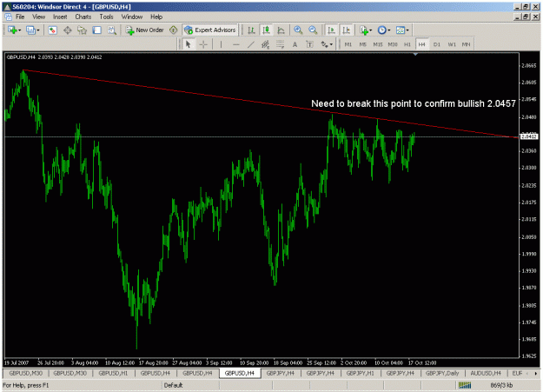Toggle chart auto scroll
The image size is (543, 392).
tap(331, 30)
